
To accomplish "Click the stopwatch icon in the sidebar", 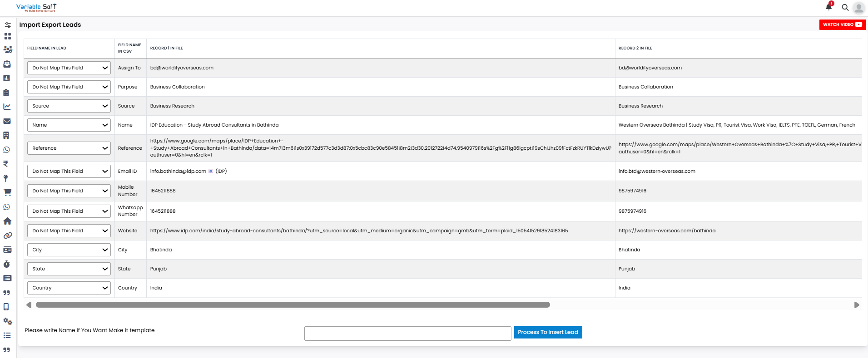I will 7,264.
